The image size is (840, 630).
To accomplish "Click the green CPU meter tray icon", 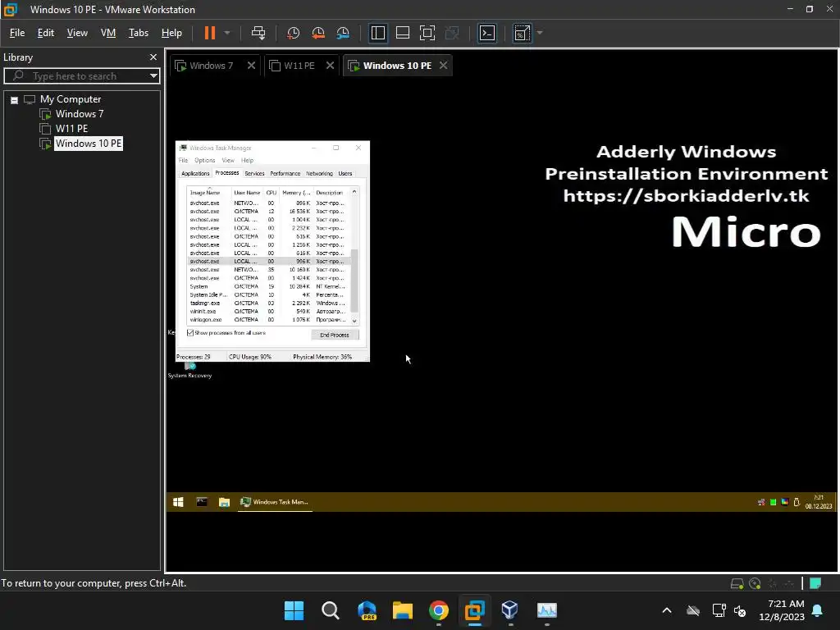I will point(773,502).
